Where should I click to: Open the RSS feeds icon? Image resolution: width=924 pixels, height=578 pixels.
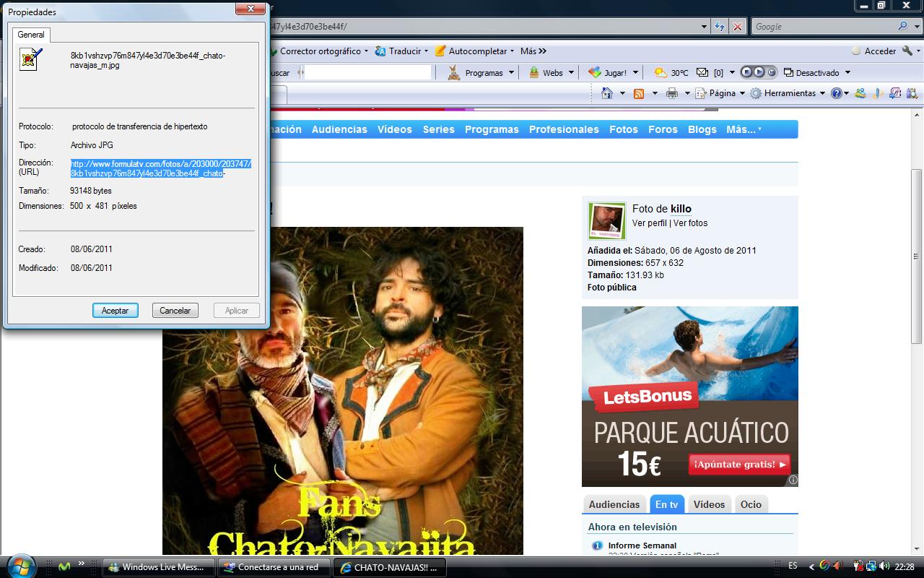tap(639, 93)
